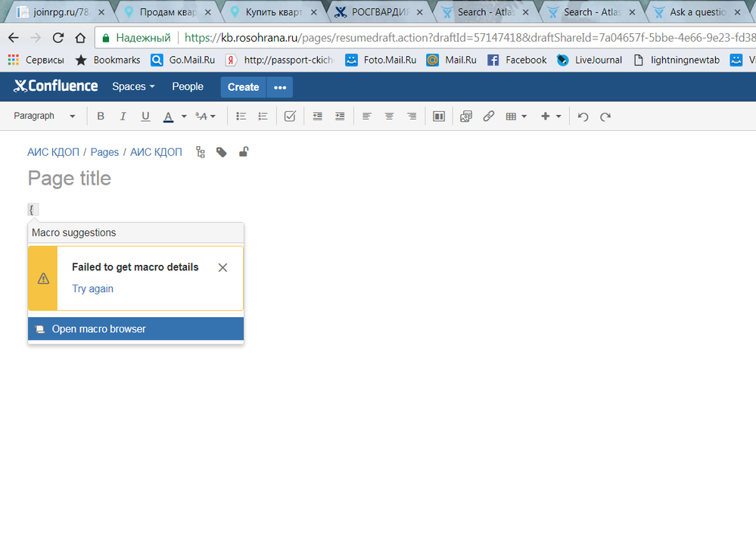Open the Bookmarks folder in bookmarks bar
Screen dimensions: 756x554
coord(108,60)
